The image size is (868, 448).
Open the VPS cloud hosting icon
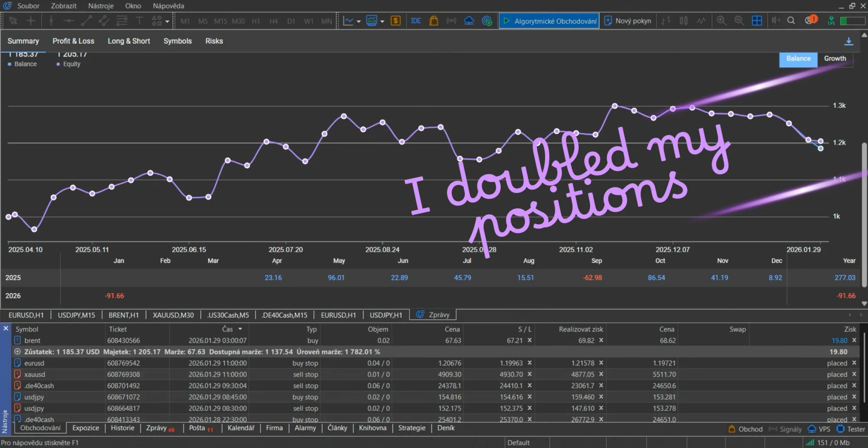coord(469,21)
